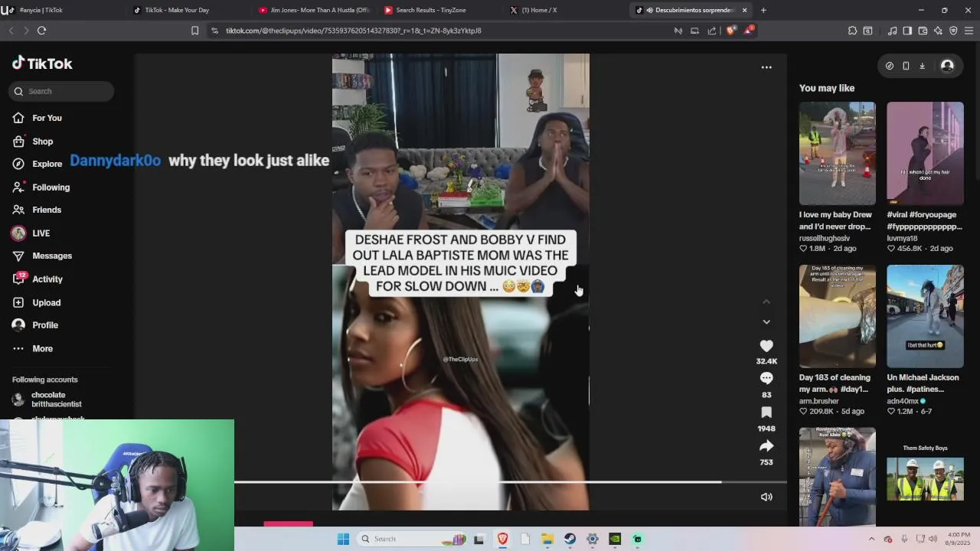Open the browser hamburger main menu
980x551 pixels.
[x=969, y=31]
